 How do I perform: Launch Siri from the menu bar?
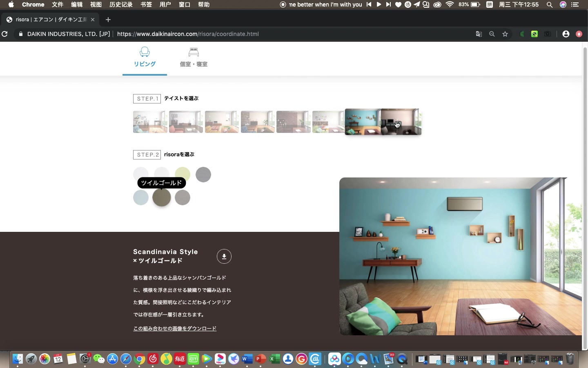click(563, 4)
